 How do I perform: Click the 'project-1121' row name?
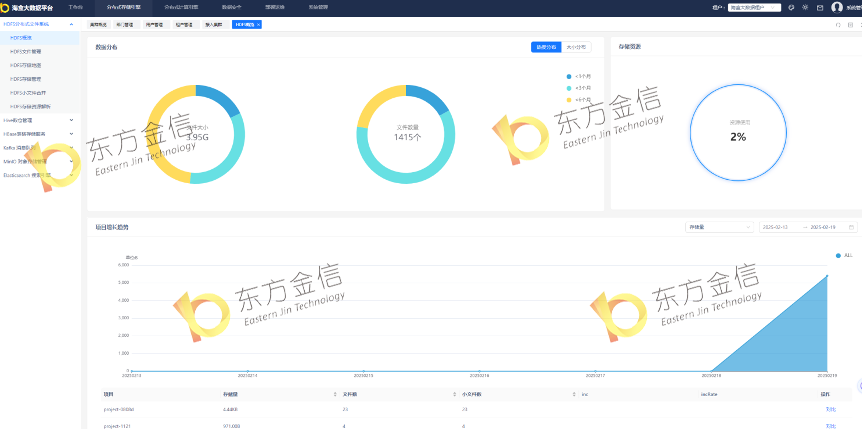pos(117,426)
